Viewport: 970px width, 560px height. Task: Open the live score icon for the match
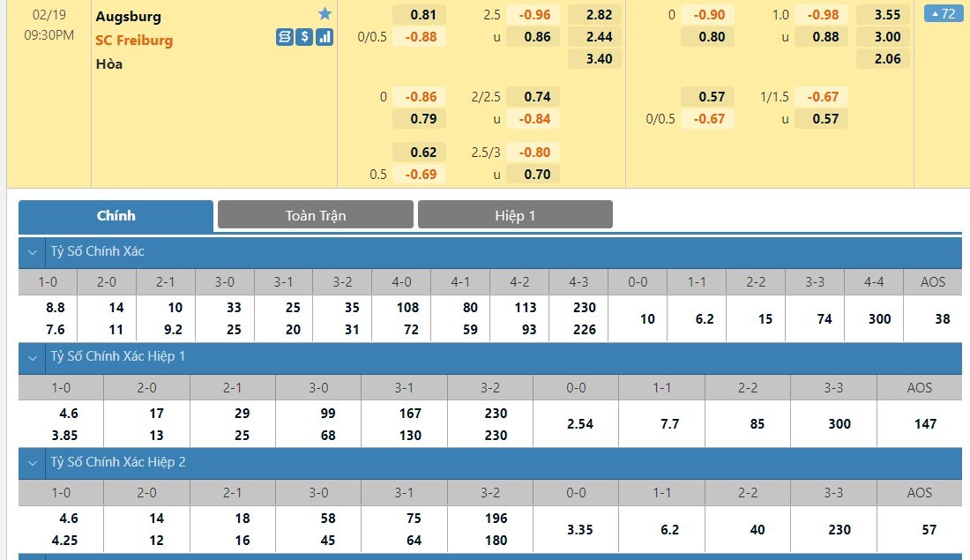tap(284, 37)
